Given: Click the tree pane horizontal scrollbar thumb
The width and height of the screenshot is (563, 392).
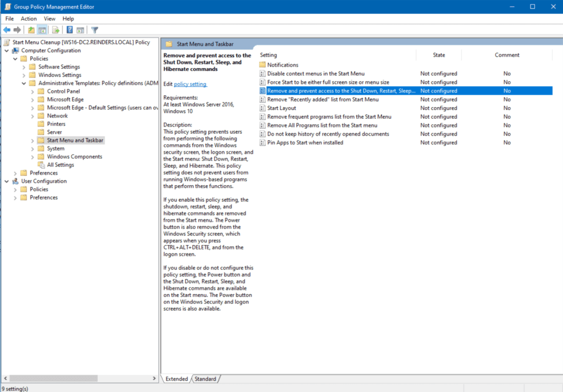Looking at the screenshot, I should (53, 378).
